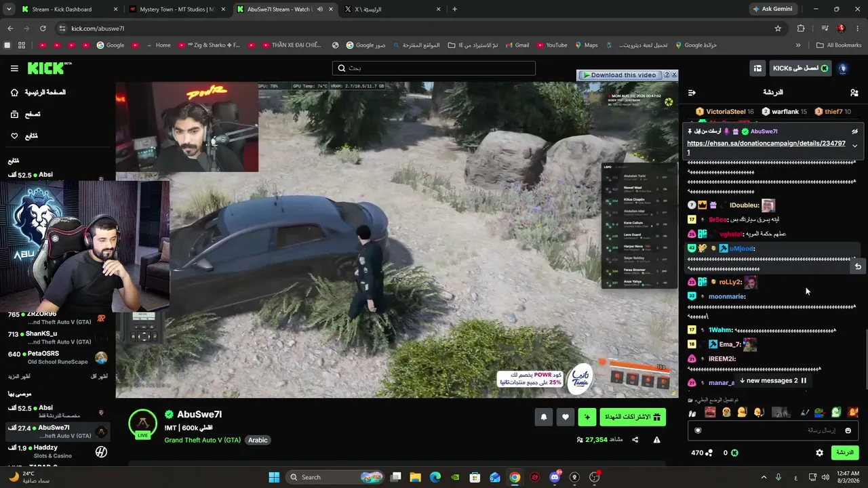Reload the page
The width and height of the screenshot is (868, 488).
pos(43,28)
